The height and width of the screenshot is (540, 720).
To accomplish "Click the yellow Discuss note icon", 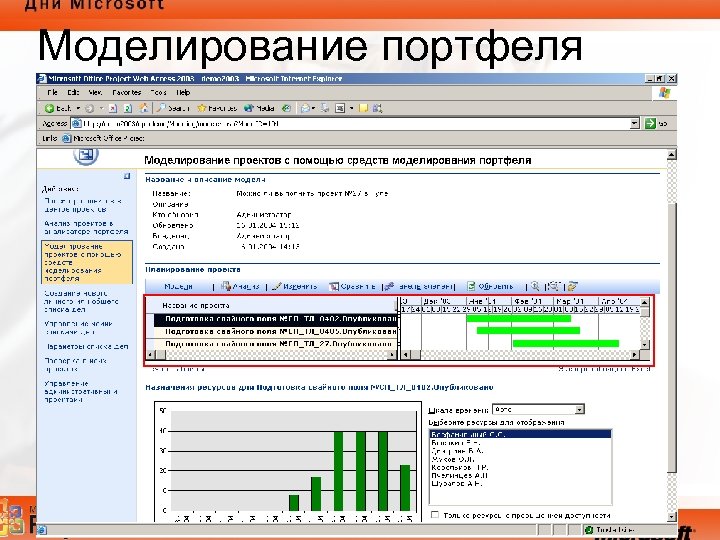I will pyautogui.click(x=363, y=108).
